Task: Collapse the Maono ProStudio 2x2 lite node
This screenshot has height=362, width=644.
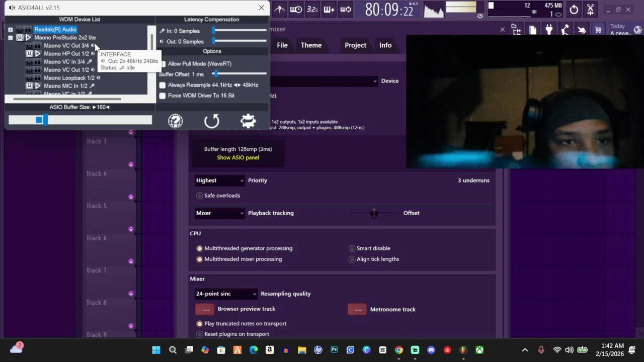Action: [11, 38]
